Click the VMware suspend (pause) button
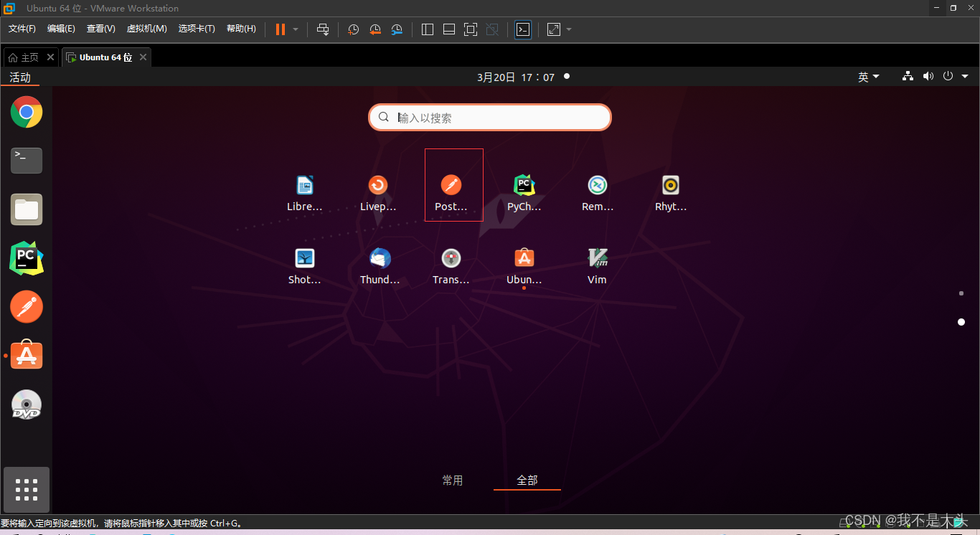980x535 pixels. [x=281, y=29]
